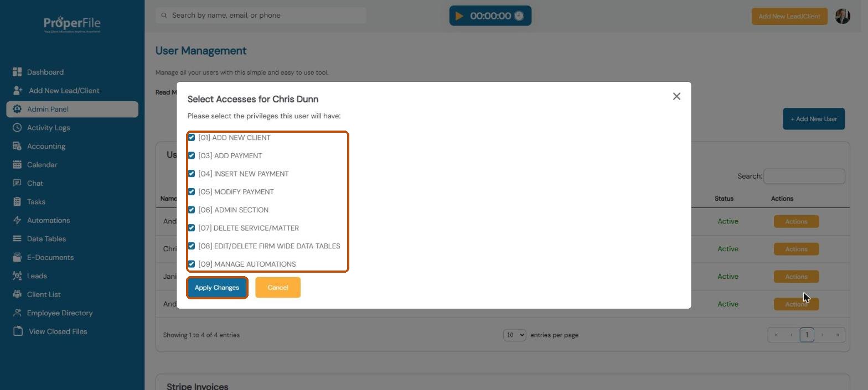Click the Dashboard grid icon in sidebar
The image size is (868, 390).
point(17,72)
